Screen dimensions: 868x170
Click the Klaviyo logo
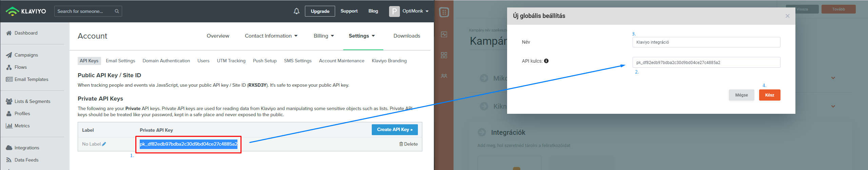26,11
